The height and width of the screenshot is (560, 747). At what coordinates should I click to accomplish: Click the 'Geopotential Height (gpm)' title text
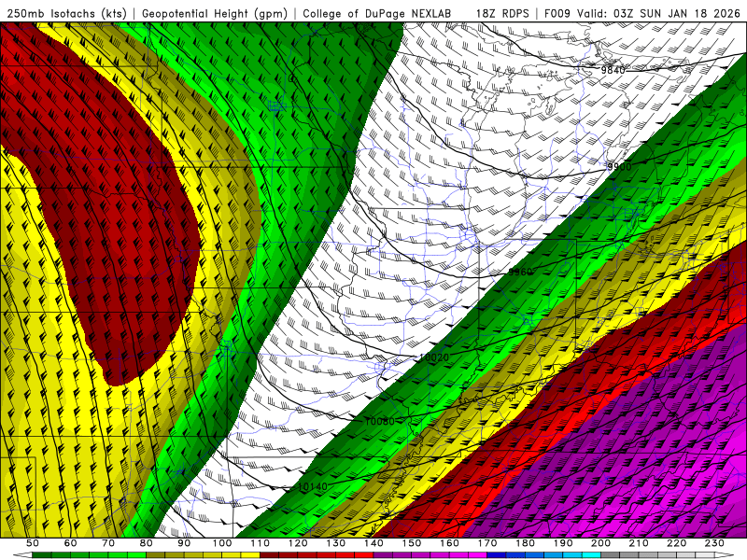tap(215, 14)
